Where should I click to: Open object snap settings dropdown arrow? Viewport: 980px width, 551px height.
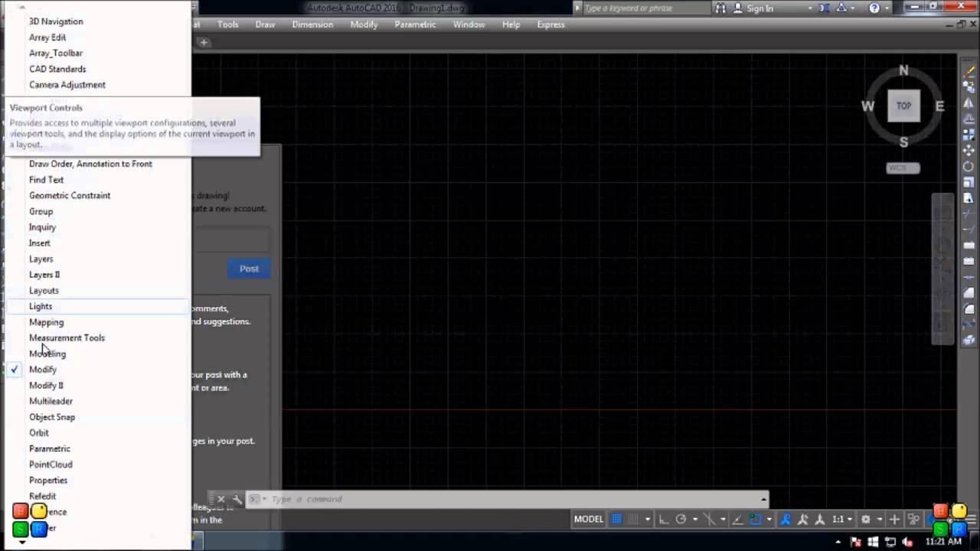click(769, 519)
